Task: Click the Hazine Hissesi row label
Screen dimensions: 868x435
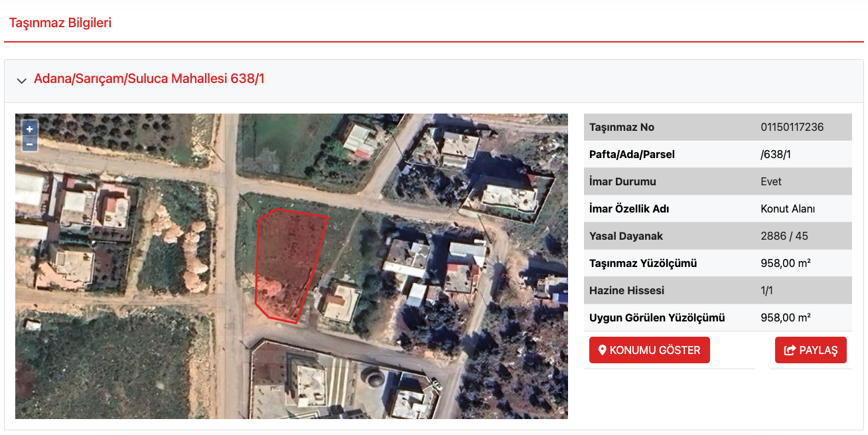Action: point(626,290)
